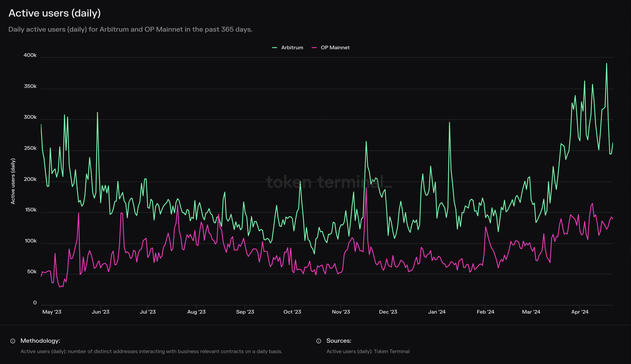Click the 'Token Terminal' source text
631x364 pixels.
[x=391, y=351]
